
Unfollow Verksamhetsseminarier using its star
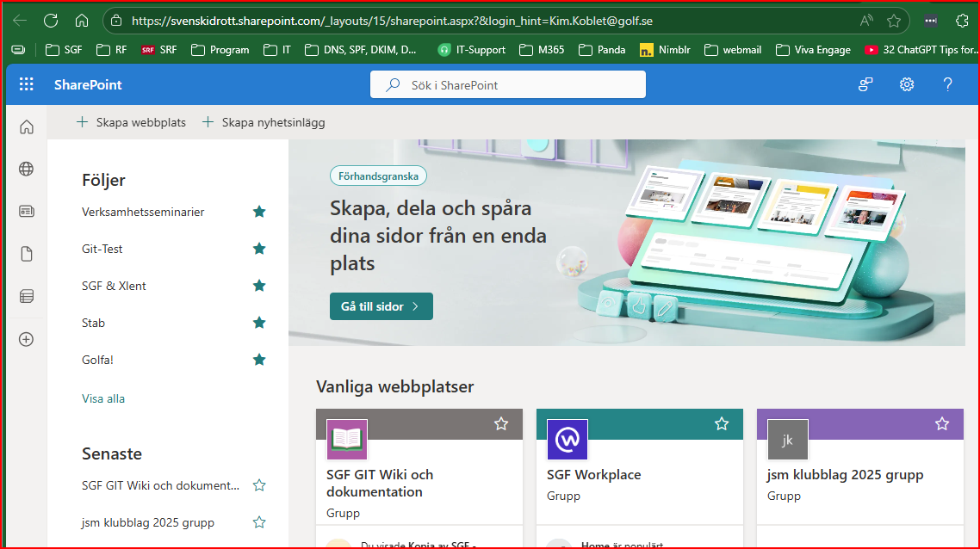(x=259, y=212)
